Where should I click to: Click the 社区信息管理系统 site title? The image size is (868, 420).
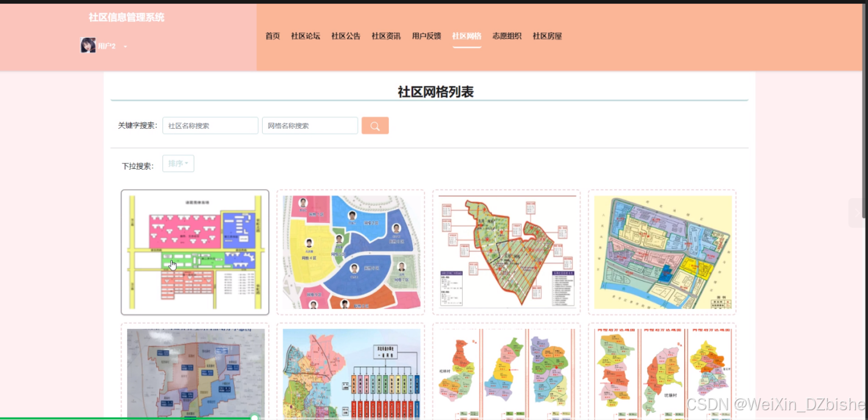coord(126,18)
